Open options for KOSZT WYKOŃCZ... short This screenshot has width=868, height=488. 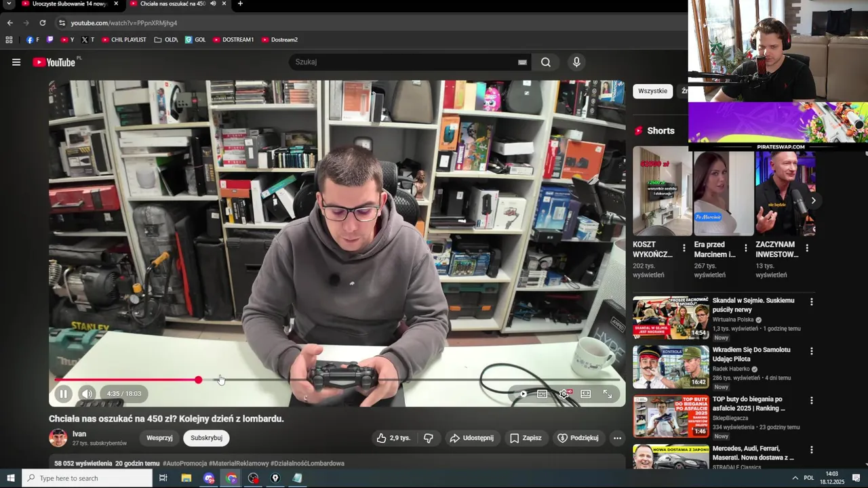point(684,248)
